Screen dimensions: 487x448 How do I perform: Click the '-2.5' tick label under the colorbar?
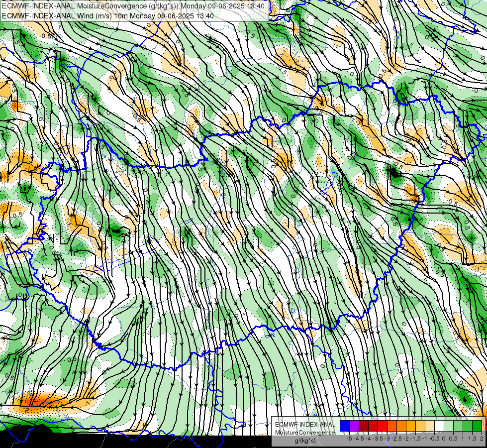396,439
